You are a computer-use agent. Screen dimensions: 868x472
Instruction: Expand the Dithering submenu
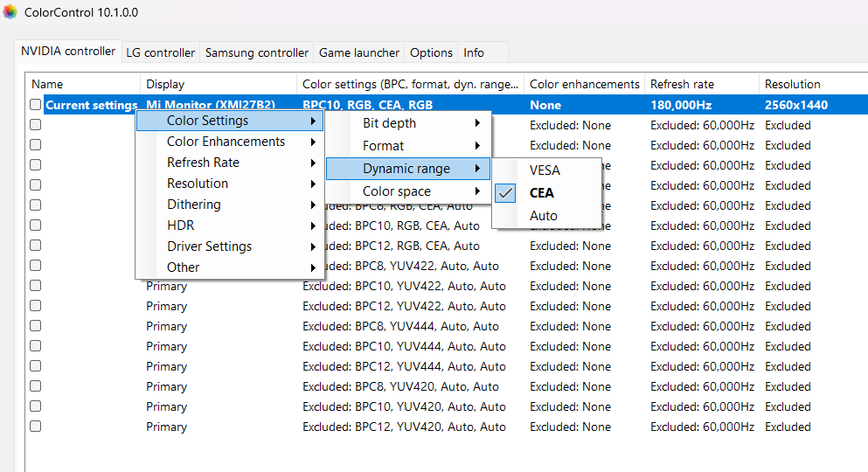click(230, 205)
